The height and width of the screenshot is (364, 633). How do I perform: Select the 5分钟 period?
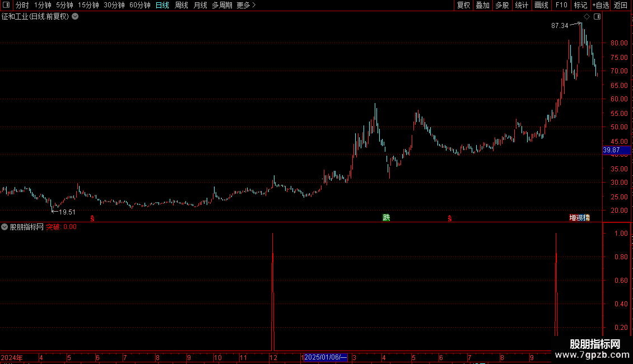pos(64,5)
